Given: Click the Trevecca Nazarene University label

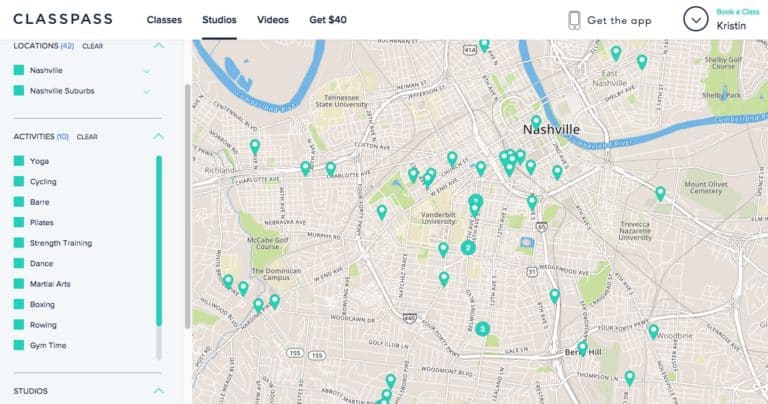Looking at the screenshot, I should [x=635, y=230].
